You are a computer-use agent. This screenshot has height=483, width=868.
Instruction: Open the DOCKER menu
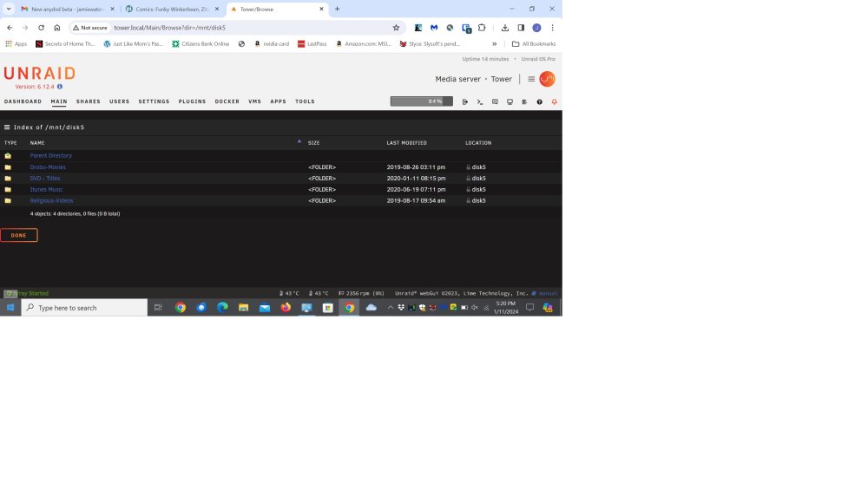[227, 101]
